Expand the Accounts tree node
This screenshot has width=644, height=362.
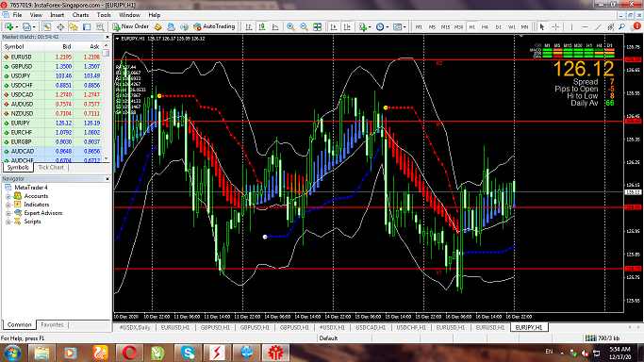(x=8, y=196)
